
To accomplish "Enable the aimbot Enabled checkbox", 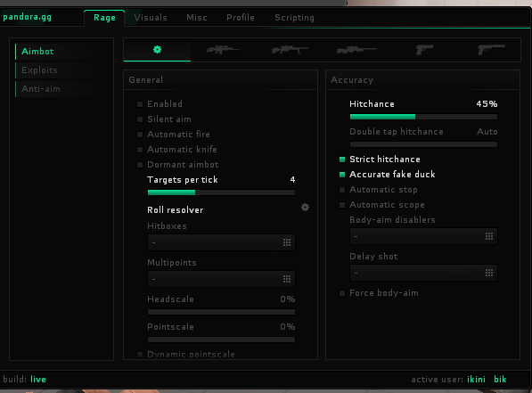I will [x=140, y=104].
